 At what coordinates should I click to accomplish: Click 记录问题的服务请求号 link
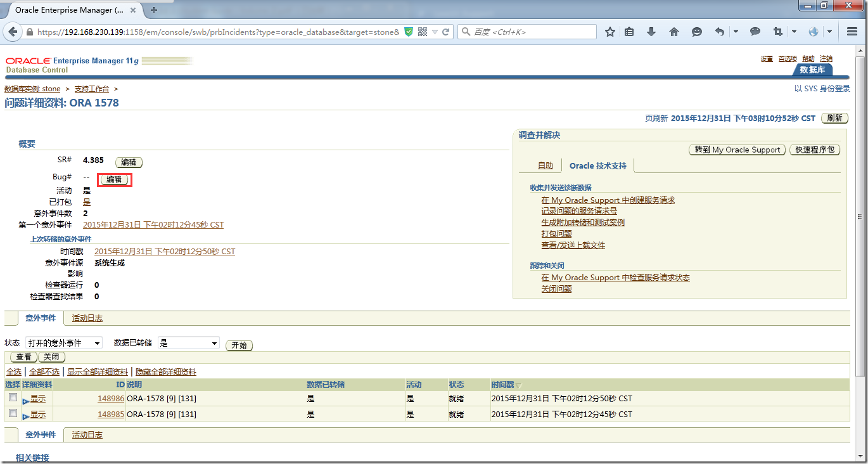point(579,211)
